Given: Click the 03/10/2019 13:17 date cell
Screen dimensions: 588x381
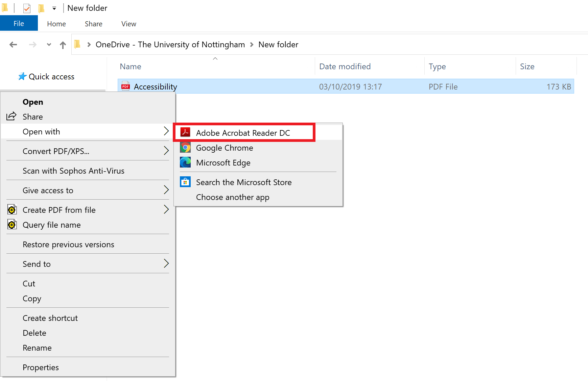Looking at the screenshot, I should click(350, 87).
